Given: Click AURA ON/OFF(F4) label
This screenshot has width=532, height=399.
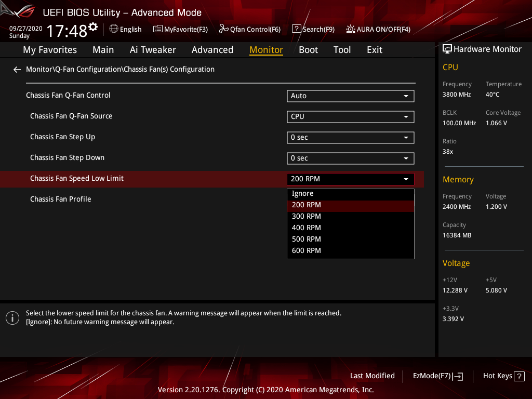Looking at the screenshot, I should tap(383, 30).
